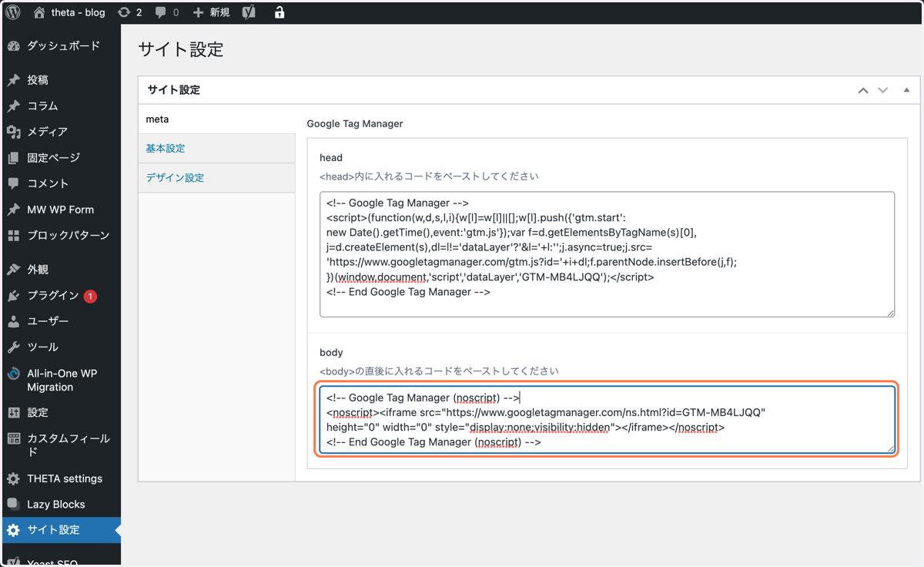Click the plus icon for 新規
Viewport: 924px width, 567px height.
(x=198, y=12)
